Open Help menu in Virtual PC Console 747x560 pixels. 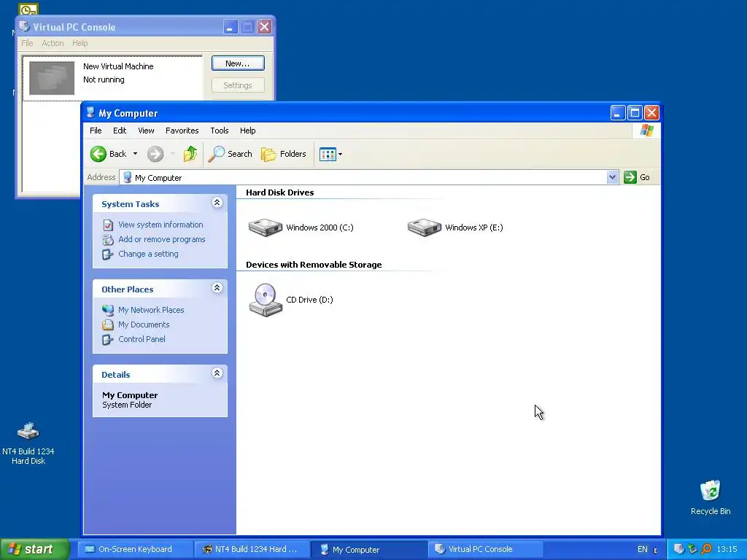pos(80,43)
